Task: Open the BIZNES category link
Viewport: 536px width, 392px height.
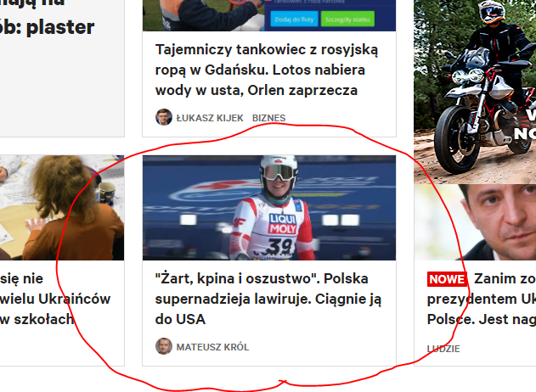Action: tap(268, 118)
